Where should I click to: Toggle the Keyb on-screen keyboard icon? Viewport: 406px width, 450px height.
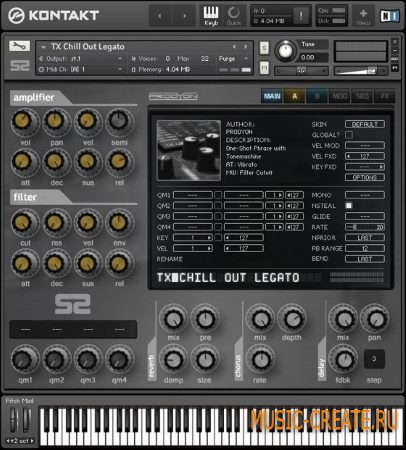[211, 16]
